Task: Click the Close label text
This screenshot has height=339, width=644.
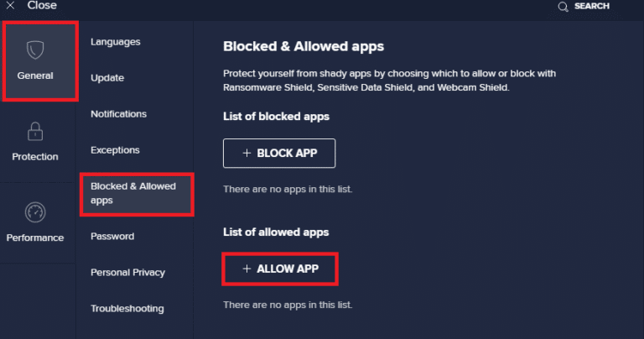Action: click(42, 6)
